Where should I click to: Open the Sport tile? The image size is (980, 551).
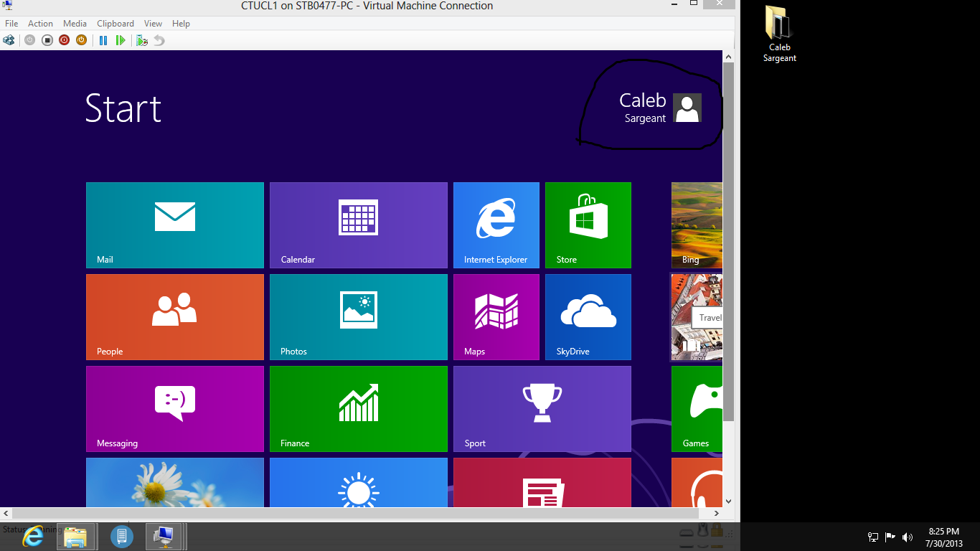[542, 409]
